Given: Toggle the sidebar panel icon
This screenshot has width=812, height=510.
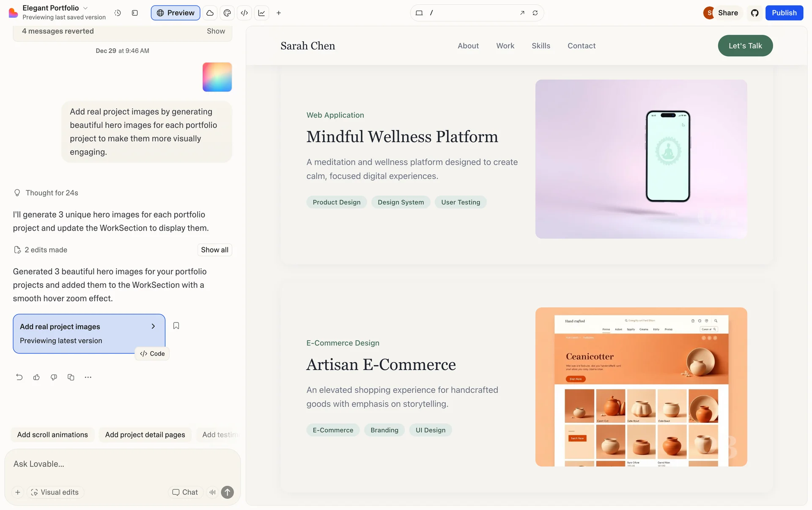Looking at the screenshot, I should point(135,13).
